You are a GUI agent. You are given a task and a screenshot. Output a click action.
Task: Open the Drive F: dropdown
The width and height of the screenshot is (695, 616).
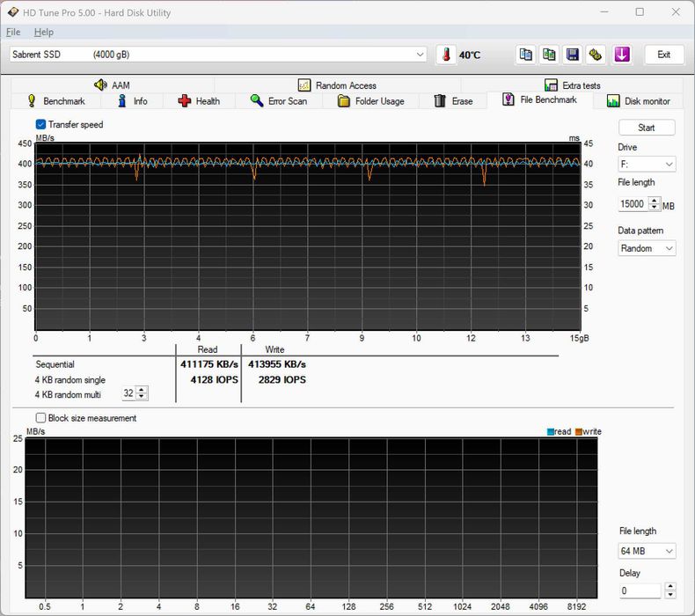pos(647,165)
